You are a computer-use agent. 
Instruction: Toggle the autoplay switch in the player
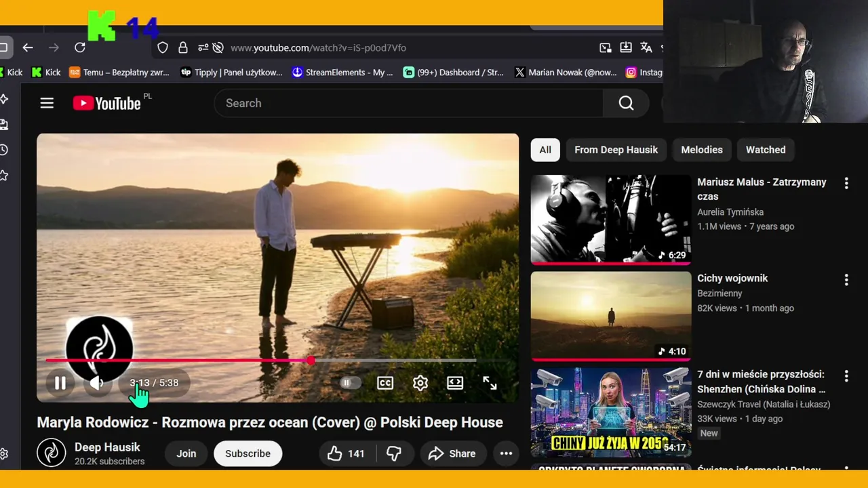click(350, 383)
